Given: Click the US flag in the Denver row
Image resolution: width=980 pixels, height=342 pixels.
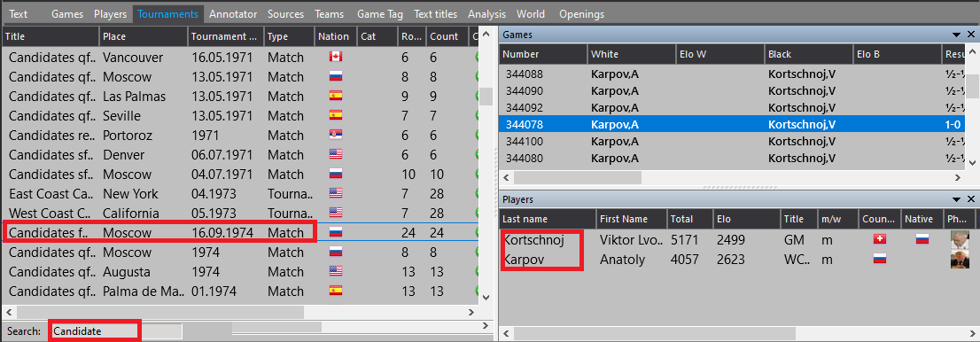Looking at the screenshot, I should click(x=336, y=154).
